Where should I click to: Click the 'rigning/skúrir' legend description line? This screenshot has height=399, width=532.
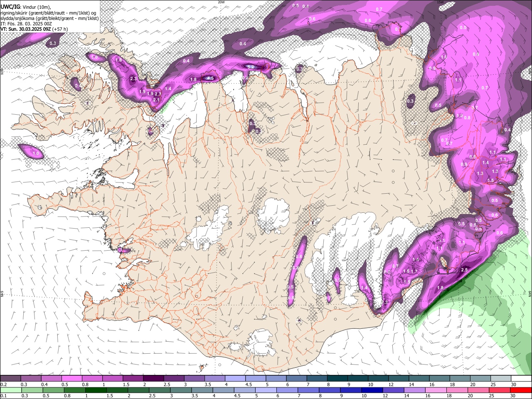pos(48,12)
